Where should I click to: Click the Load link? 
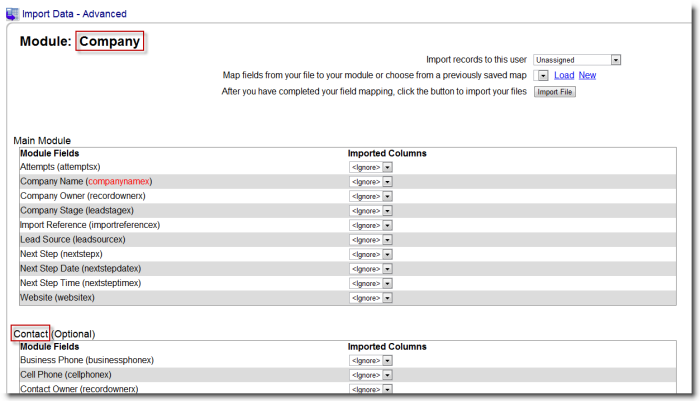564,75
